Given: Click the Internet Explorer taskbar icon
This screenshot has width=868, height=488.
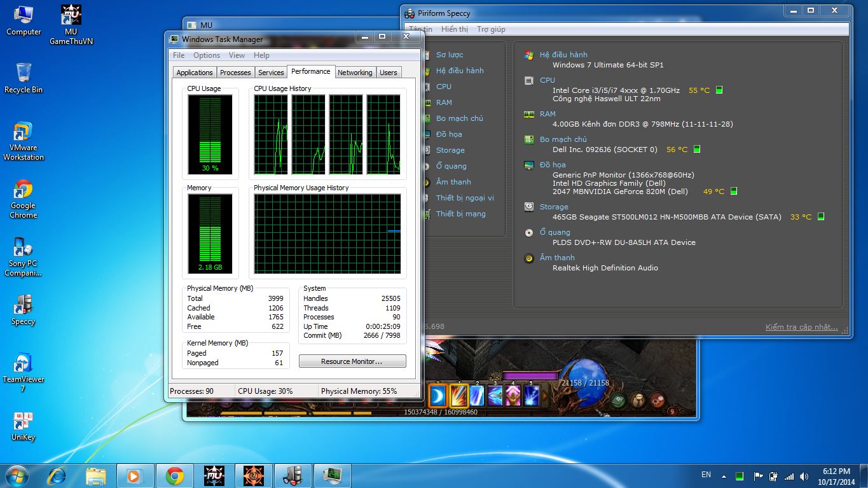Looking at the screenshot, I should 57,475.
